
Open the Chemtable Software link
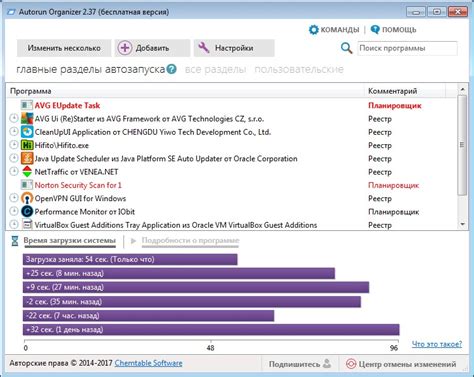tap(148, 363)
